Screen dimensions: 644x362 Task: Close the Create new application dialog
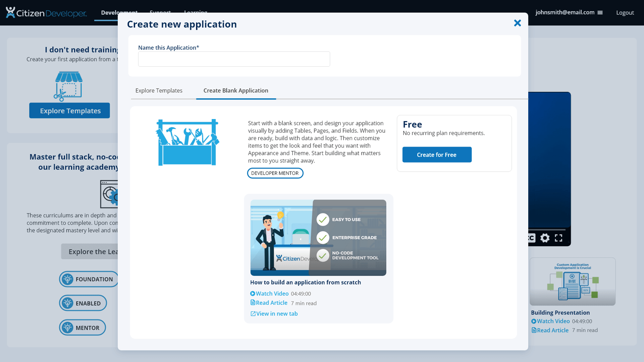tap(517, 23)
